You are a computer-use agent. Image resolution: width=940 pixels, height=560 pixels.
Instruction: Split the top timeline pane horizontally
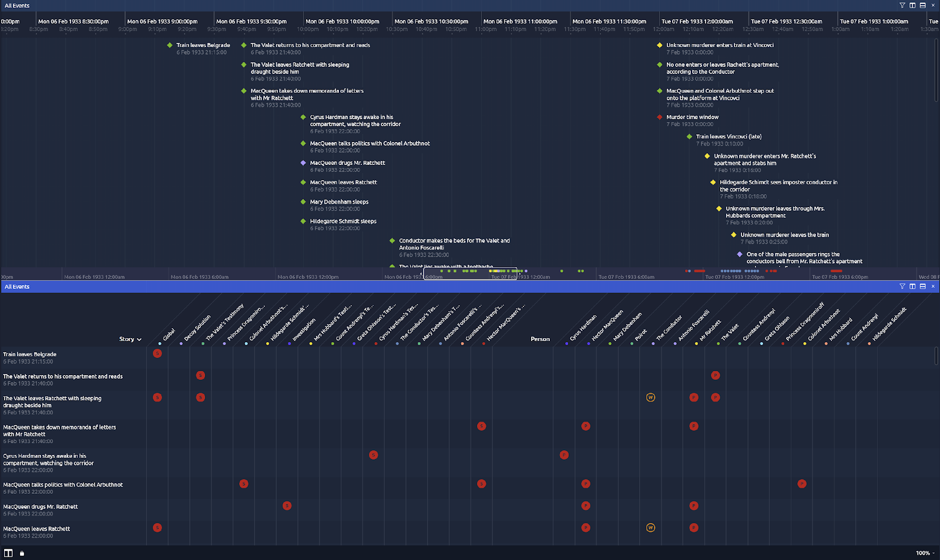(922, 5)
